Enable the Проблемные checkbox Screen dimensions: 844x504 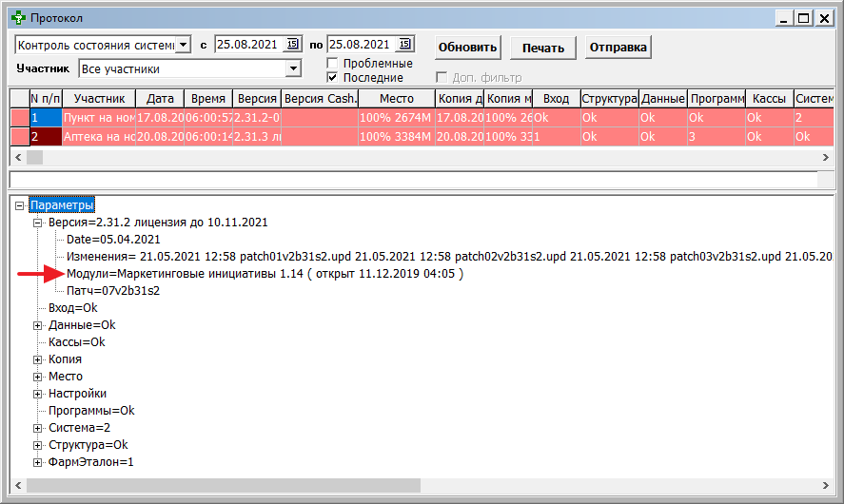click(332, 64)
